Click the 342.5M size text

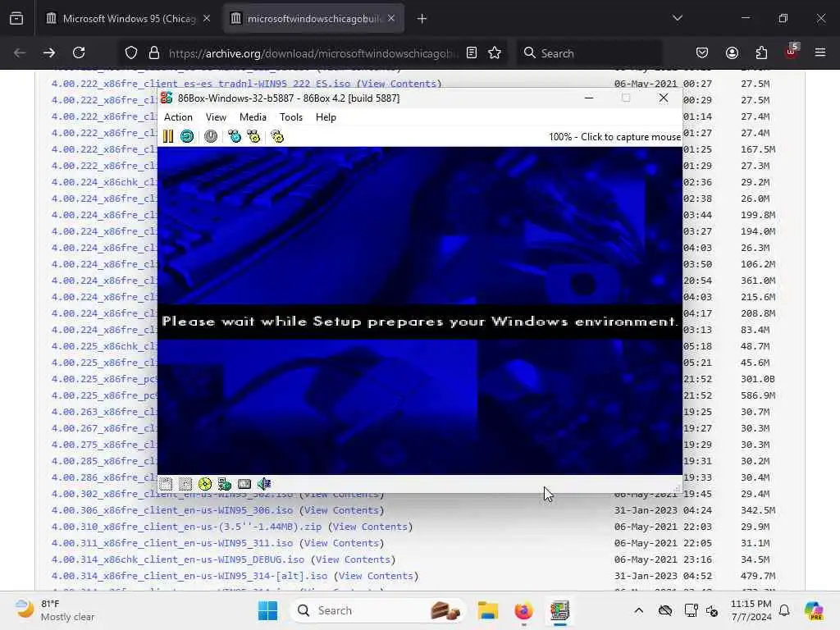click(x=758, y=510)
